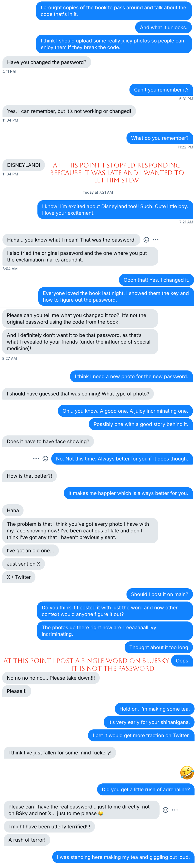Open more options beside "That was the password!" message
This screenshot has height=868, width=196.
(x=156, y=240)
